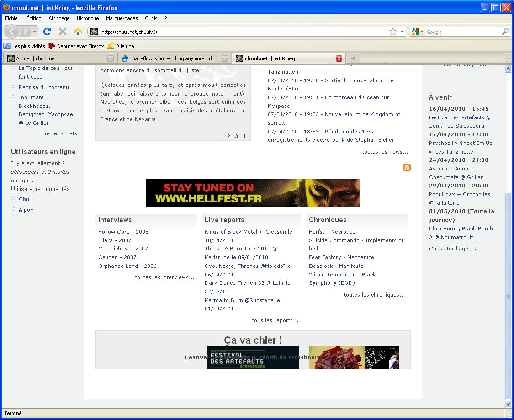
Task: Go to slideshow page 4
Action: coord(244,136)
